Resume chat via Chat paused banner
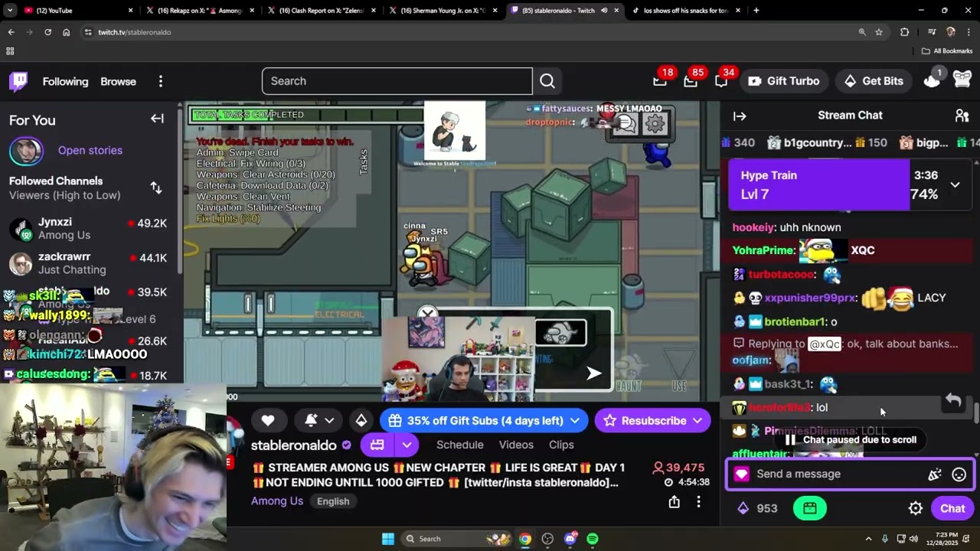 tap(851, 440)
